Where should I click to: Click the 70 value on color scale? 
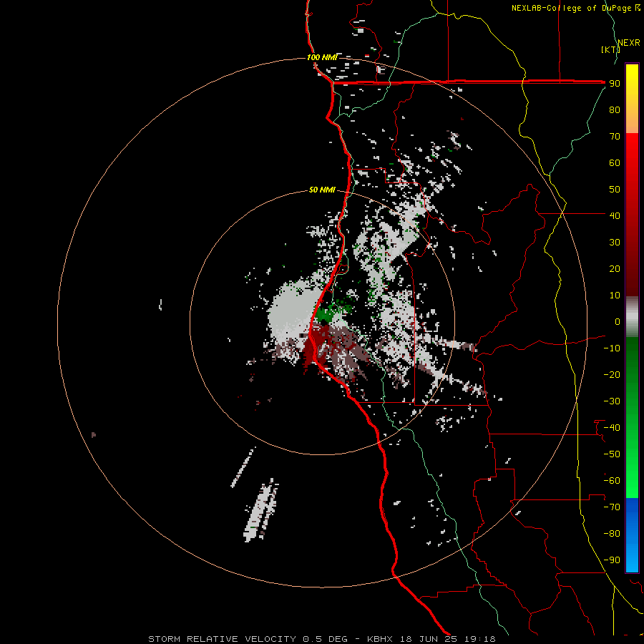(615, 137)
